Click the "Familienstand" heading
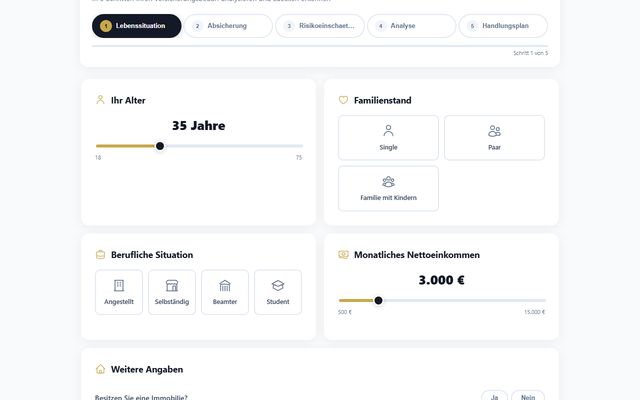 pos(382,100)
